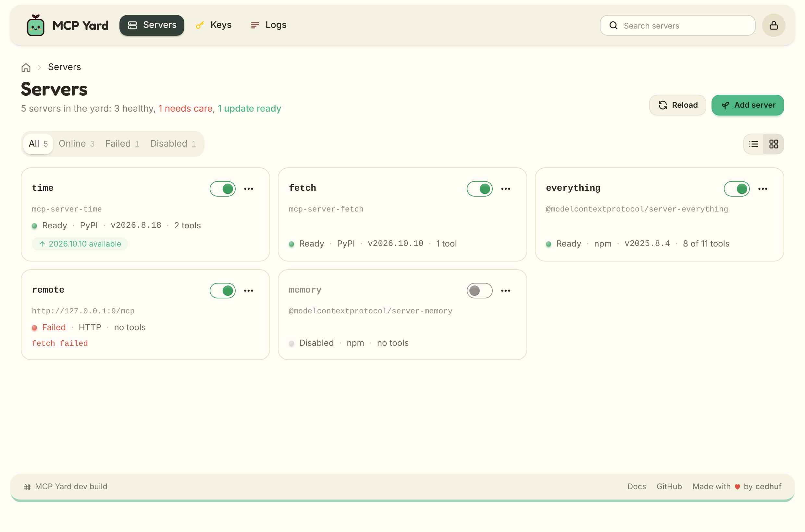Click the search magnifier icon
This screenshot has height=532, width=805.
point(613,25)
